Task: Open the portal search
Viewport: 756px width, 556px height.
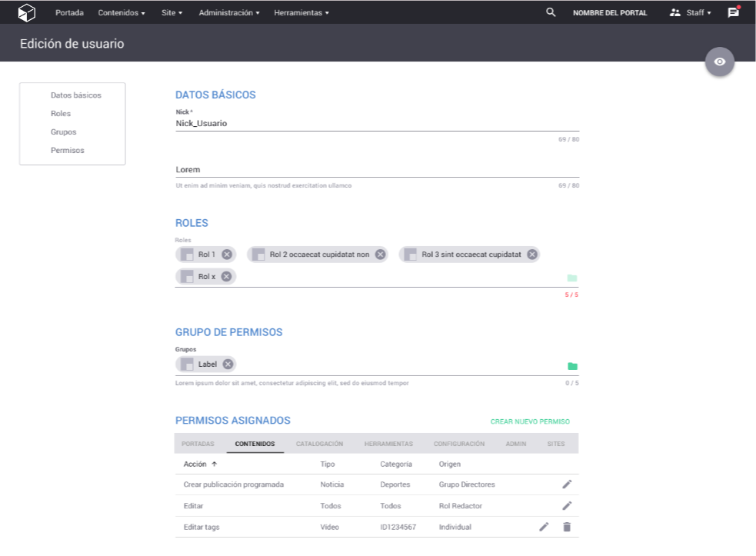Action: [549, 12]
